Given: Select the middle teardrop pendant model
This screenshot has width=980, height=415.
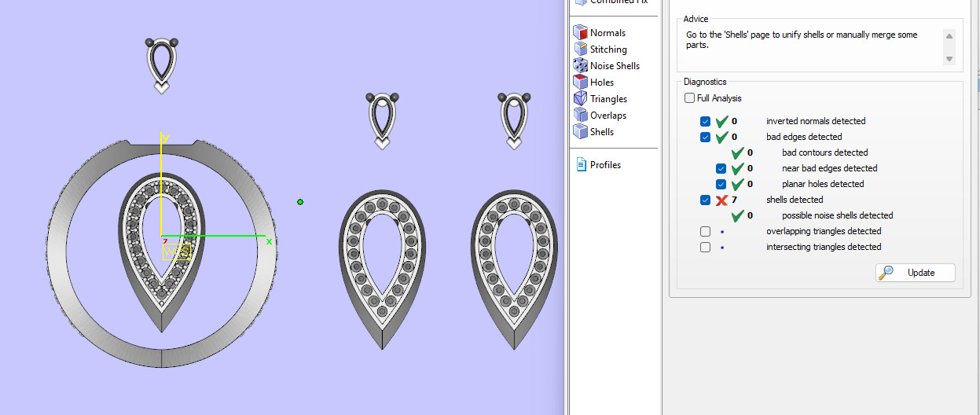Looking at the screenshot, I should [382, 270].
